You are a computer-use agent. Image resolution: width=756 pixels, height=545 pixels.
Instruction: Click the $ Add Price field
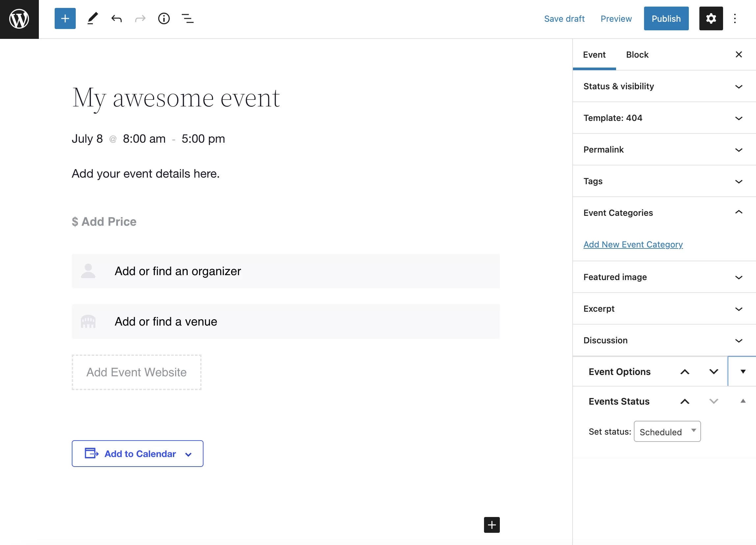click(104, 222)
